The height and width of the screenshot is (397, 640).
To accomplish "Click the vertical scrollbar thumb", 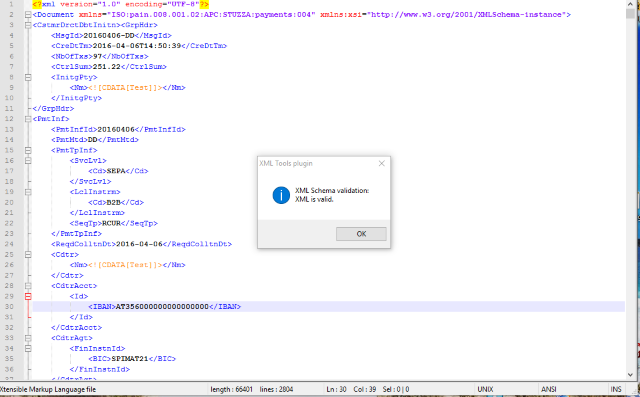I will click(630, 13).
